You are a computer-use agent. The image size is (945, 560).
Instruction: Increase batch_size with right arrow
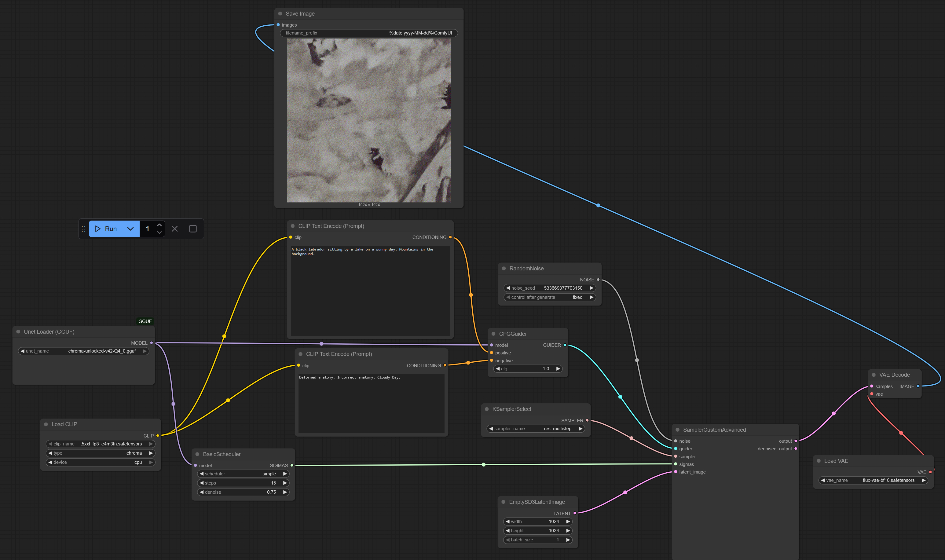click(x=568, y=540)
